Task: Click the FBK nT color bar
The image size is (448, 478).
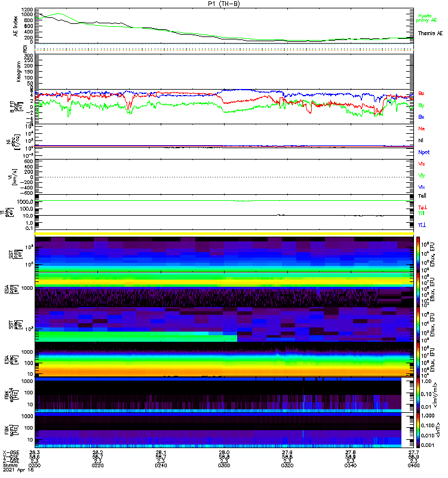Action: click(418, 430)
